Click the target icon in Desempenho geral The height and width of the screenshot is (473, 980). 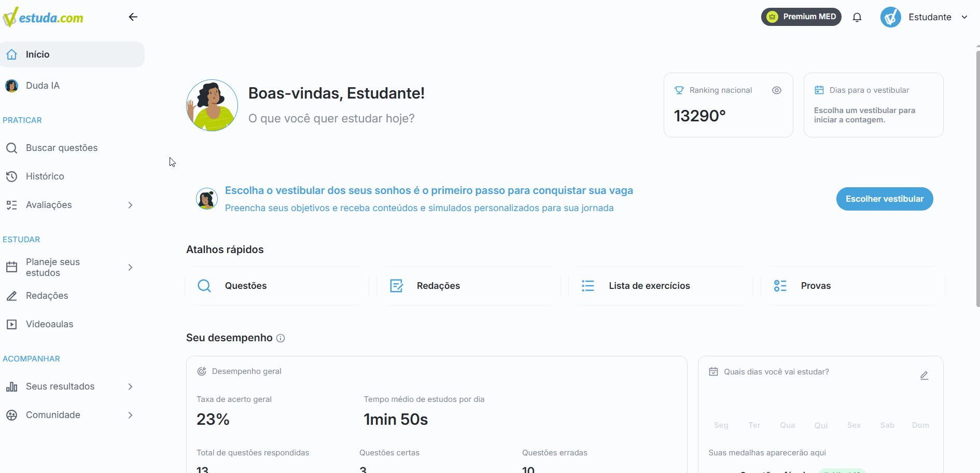pos(202,371)
